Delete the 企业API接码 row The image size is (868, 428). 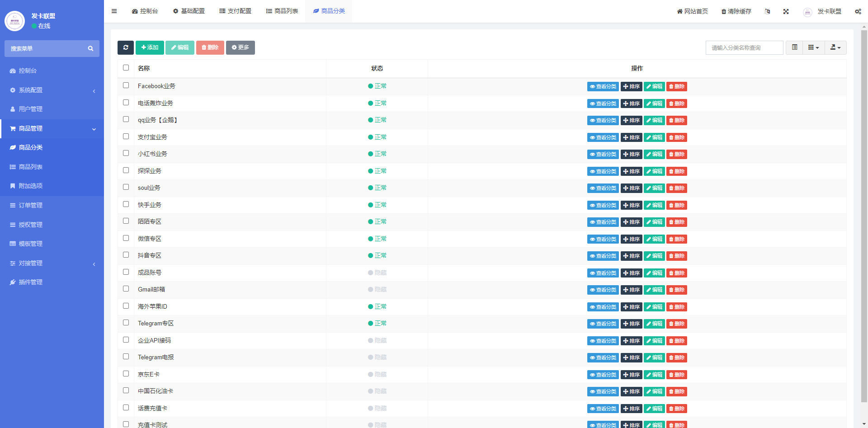pos(677,341)
